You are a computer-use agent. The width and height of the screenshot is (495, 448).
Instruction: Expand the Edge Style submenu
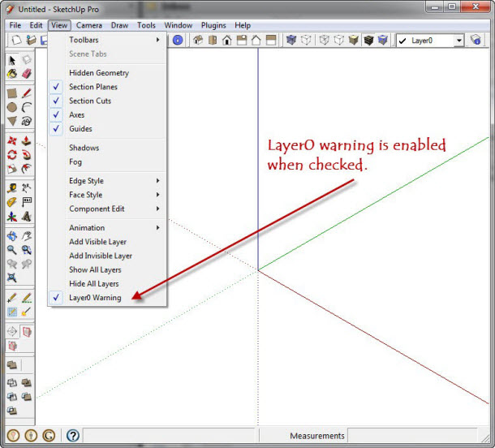[x=107, y=181]
